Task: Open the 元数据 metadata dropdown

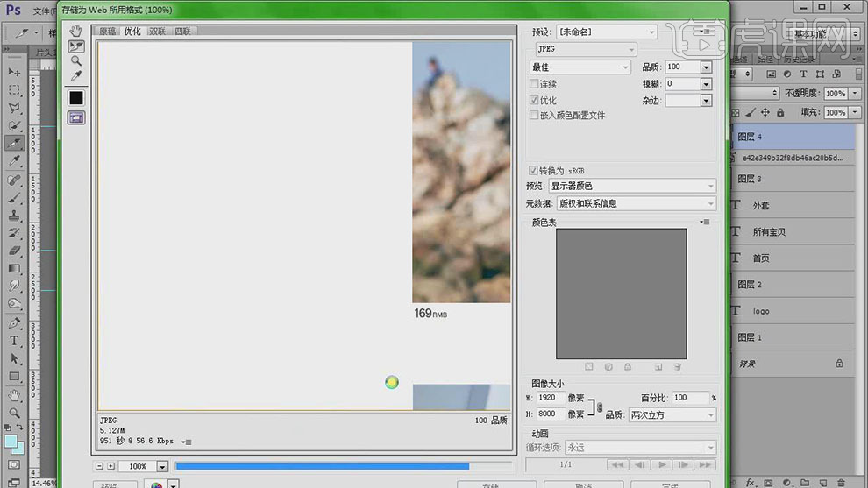Action: [x=637, y=203]
